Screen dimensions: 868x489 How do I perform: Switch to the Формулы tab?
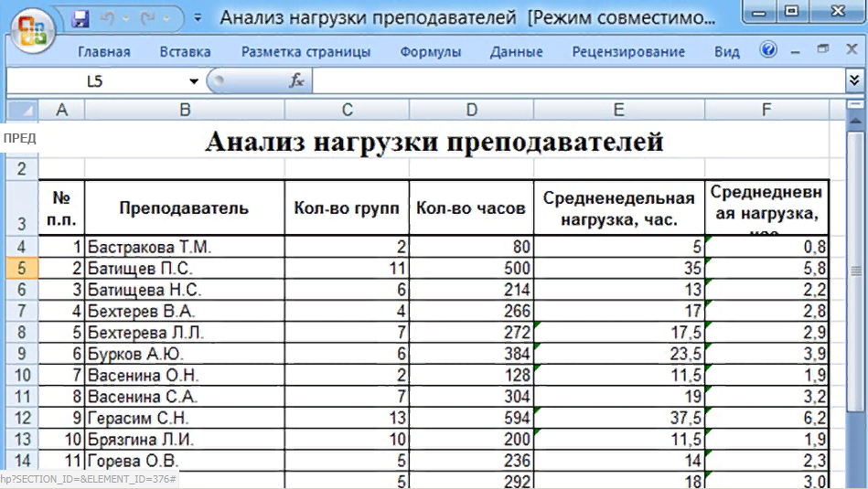coord(430,52)
